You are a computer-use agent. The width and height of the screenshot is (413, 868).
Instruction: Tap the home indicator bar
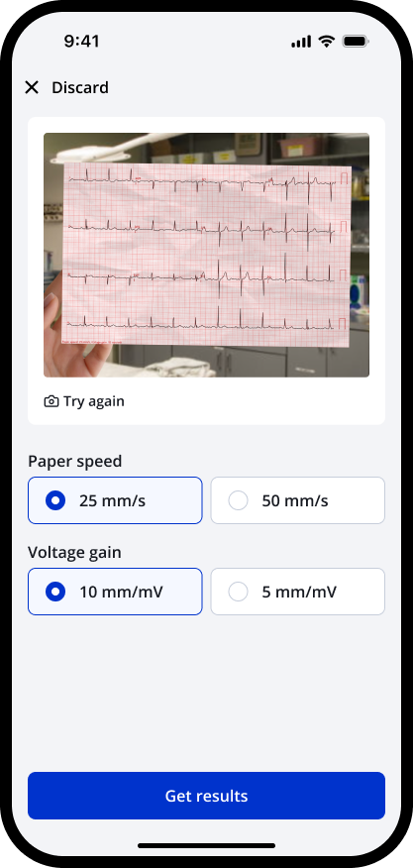click(206, 845)
